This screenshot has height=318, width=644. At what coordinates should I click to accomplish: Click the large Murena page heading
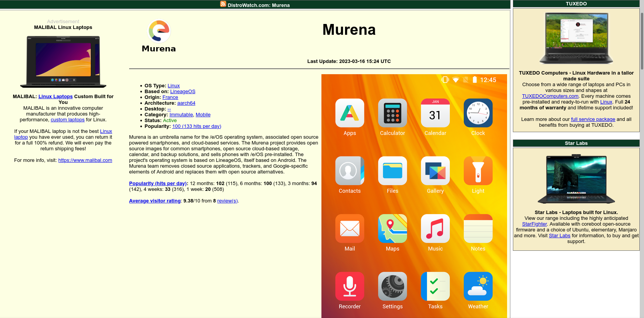click(x=349, y=30)
